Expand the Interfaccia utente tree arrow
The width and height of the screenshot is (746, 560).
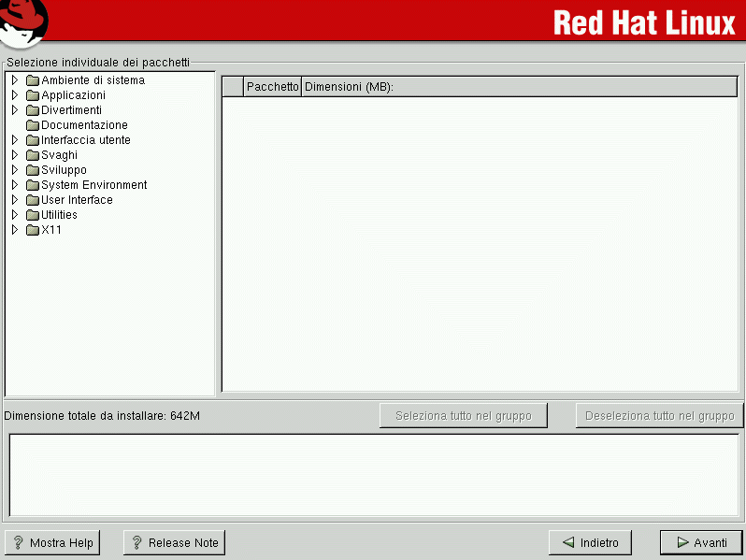[15, 140]
